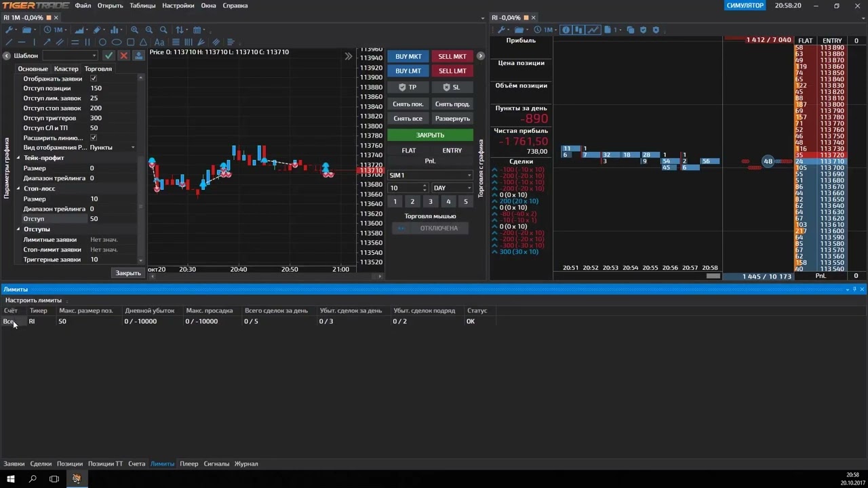Open the Настройки menu
Screen dimensions: 868x488
tap(178, 5)
